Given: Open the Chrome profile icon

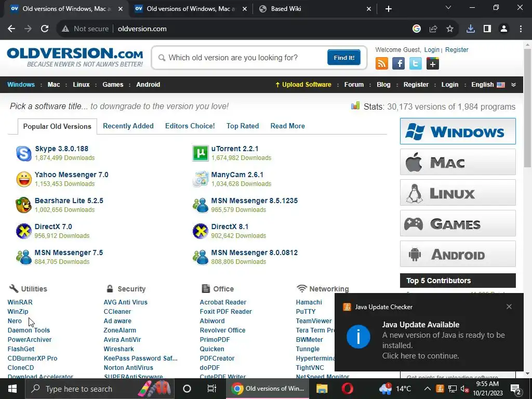Looking at the screenshot, I should 504,29.
